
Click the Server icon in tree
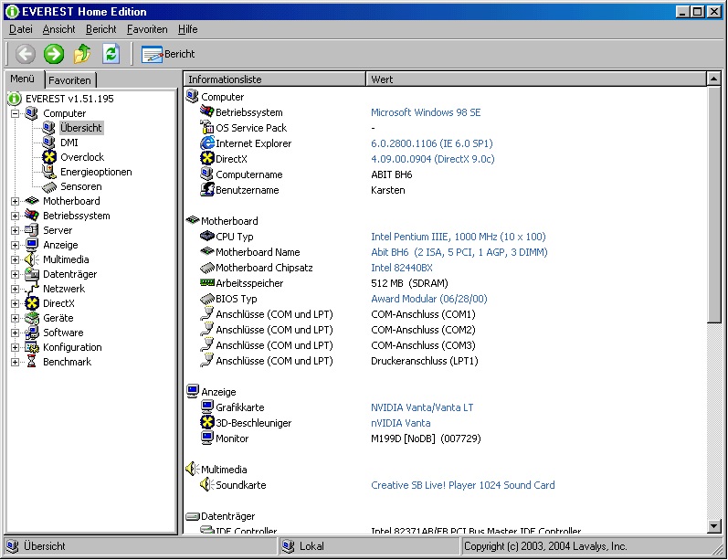tap(32, 230)
